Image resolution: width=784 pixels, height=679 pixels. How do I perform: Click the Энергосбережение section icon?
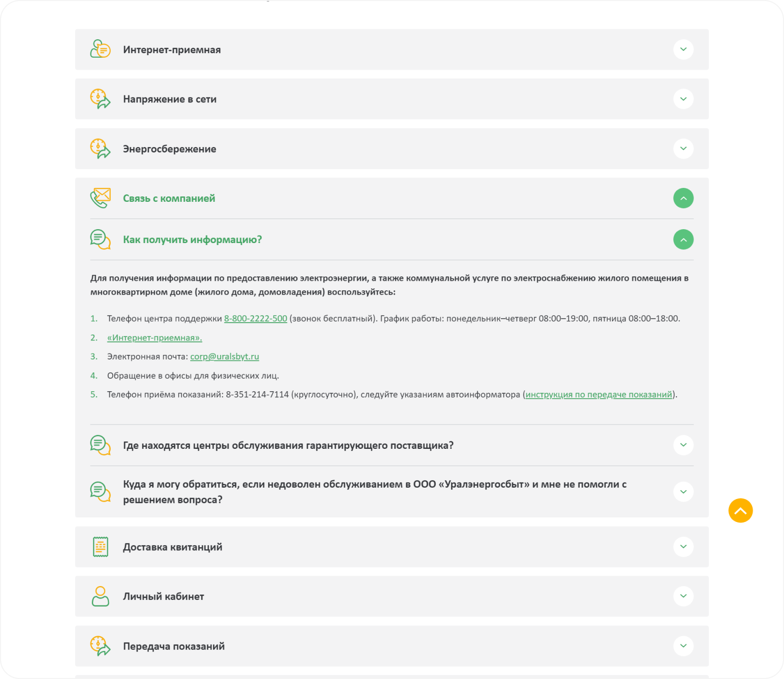100,149
